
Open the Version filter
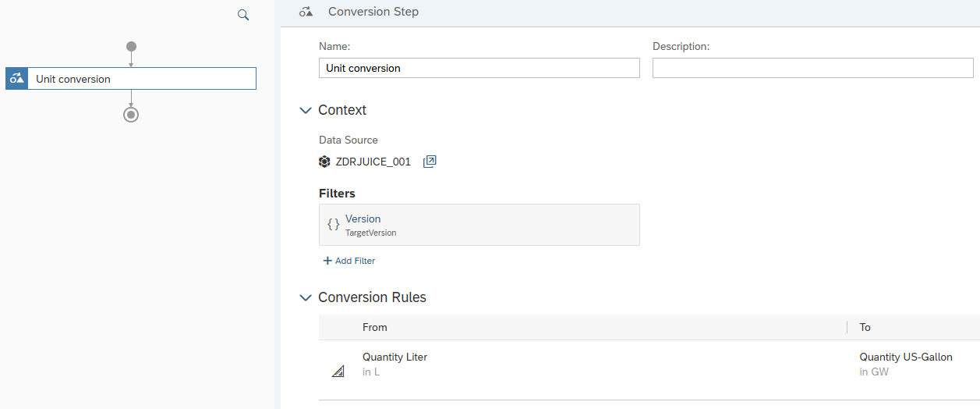point(479,225)
